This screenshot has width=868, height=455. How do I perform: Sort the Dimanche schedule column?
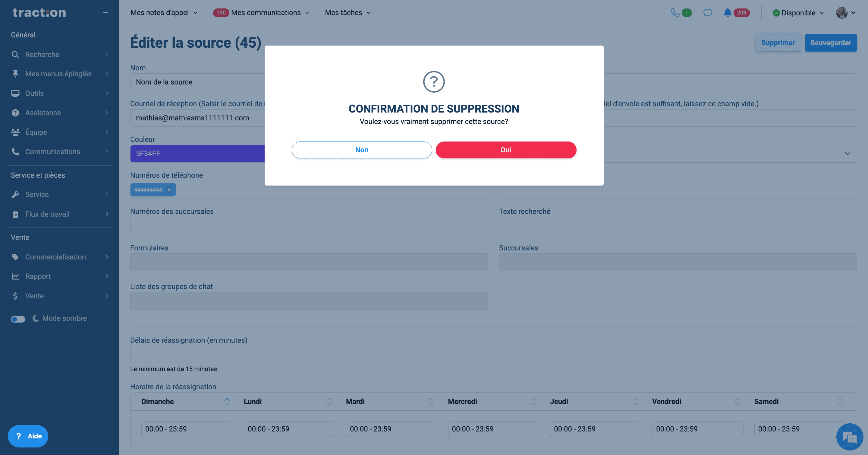[227, 401]
